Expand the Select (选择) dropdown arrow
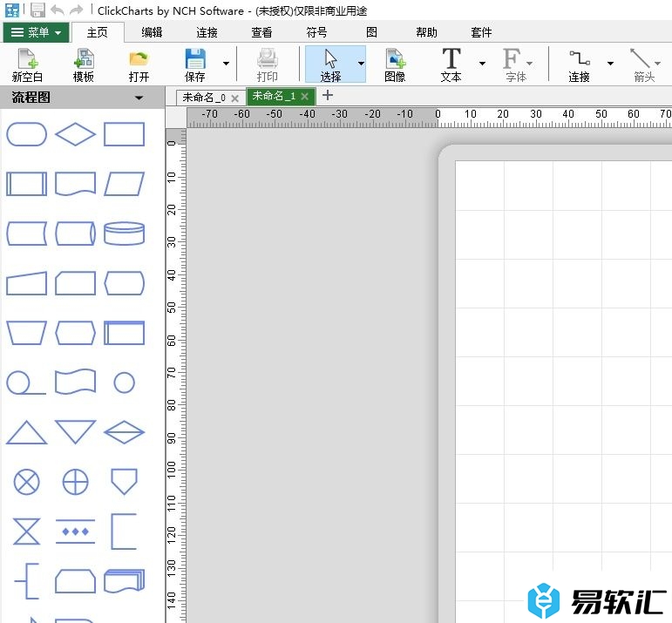 click(x=362, y=64)
